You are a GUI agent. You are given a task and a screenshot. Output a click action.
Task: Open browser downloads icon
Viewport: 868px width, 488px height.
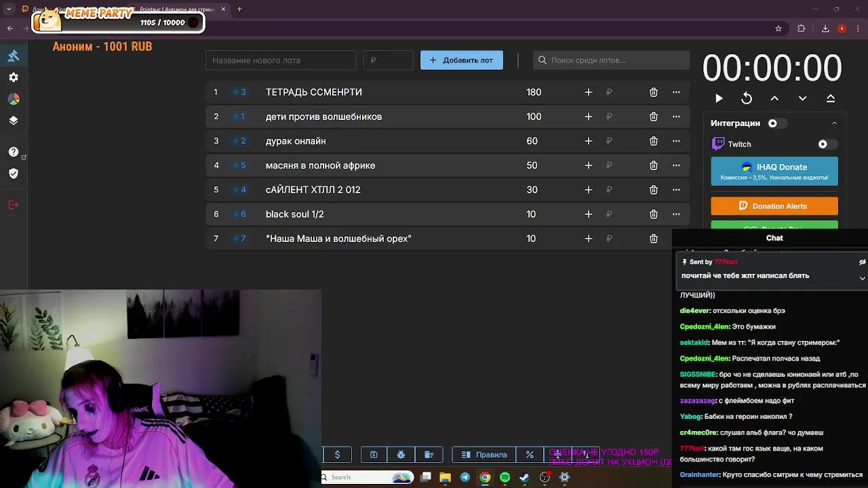[825, 28]
